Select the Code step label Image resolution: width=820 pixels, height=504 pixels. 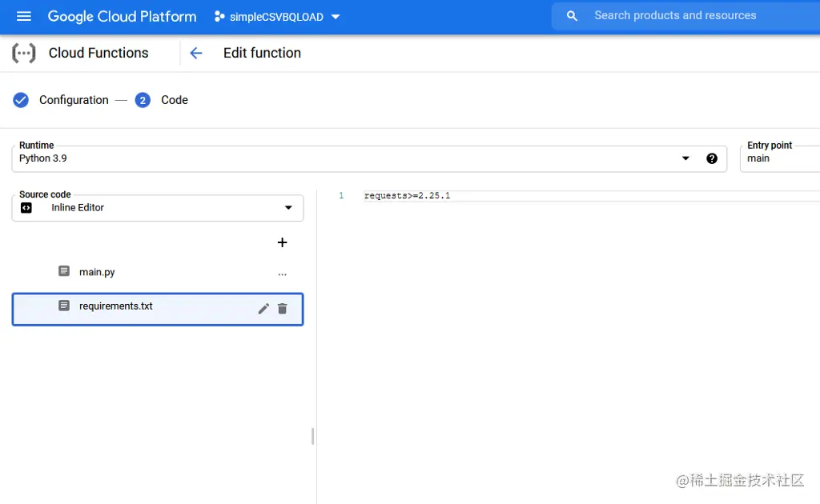point(174,100)
